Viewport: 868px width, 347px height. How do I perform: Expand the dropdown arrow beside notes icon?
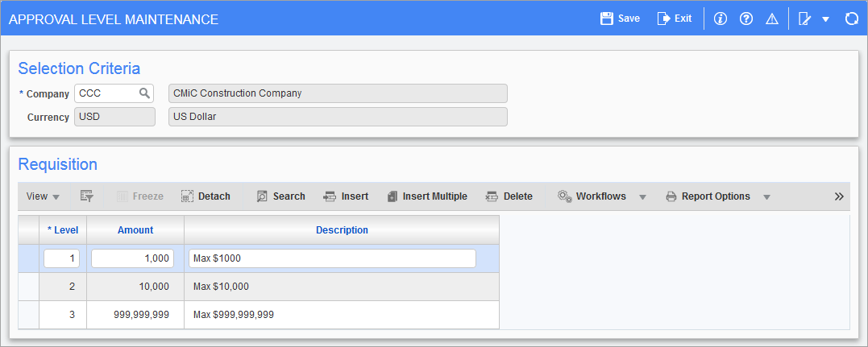[825, 19]
